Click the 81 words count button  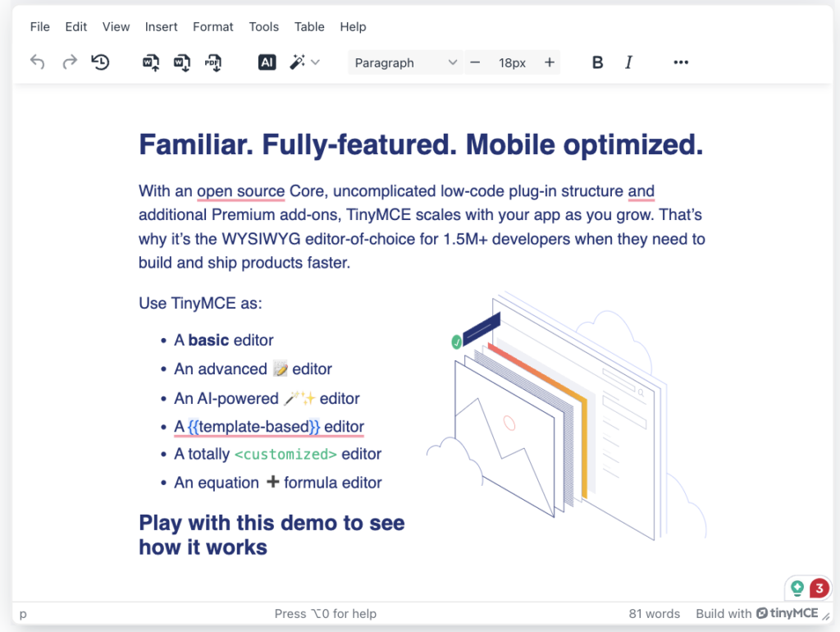click(654, 613)
